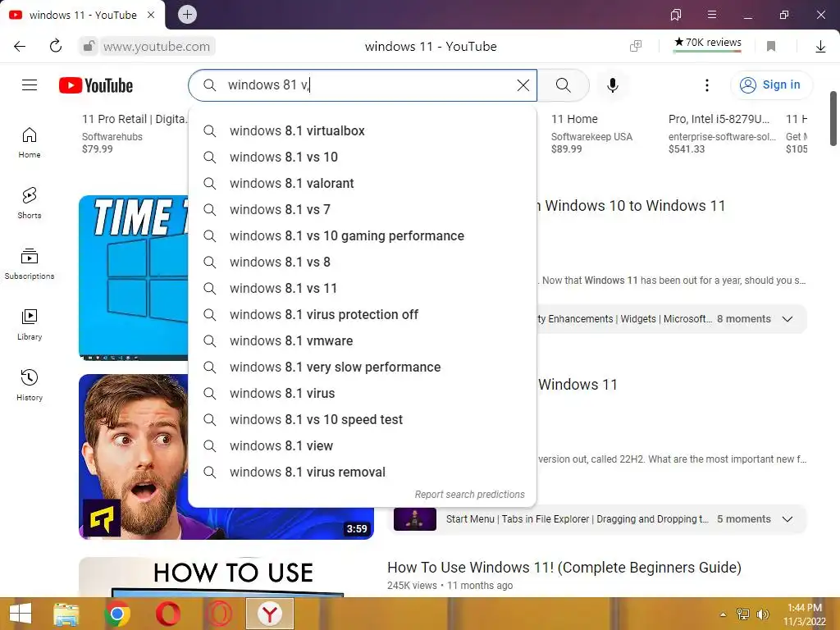Open browser tab groups icon

pyautogui.click(x=676, y=15)
